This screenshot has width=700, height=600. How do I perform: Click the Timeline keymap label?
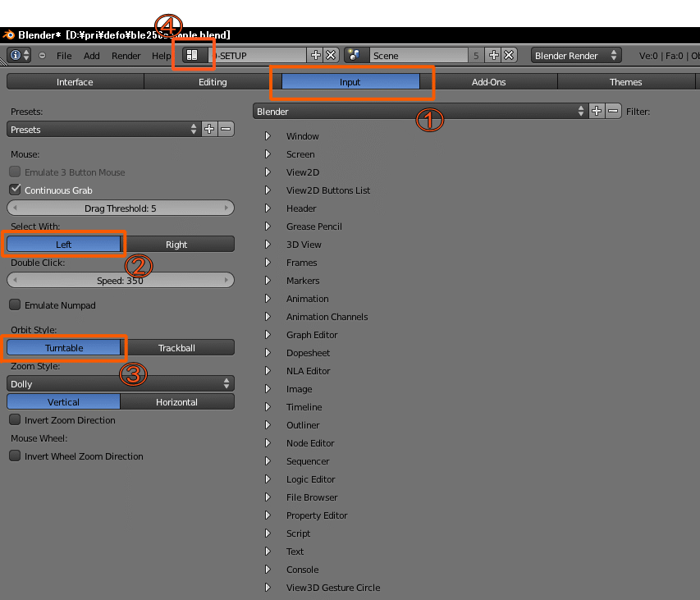coord(304,407)
